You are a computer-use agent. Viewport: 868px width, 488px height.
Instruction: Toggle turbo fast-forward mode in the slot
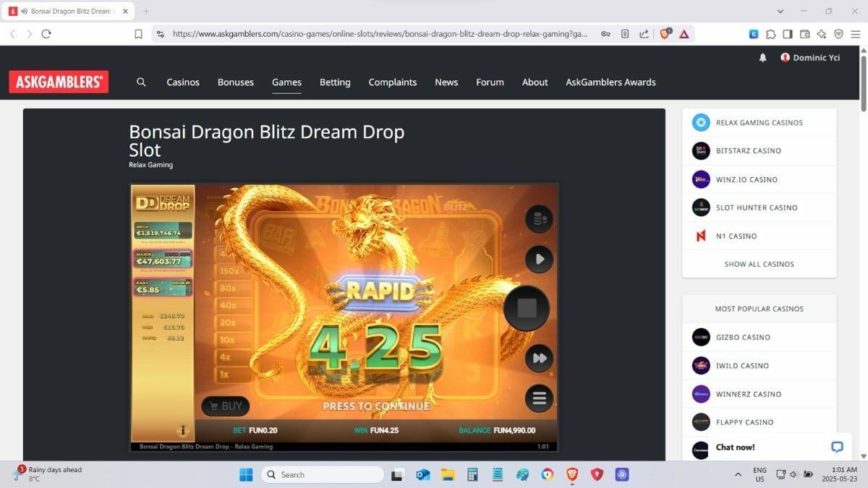[539, 358]
